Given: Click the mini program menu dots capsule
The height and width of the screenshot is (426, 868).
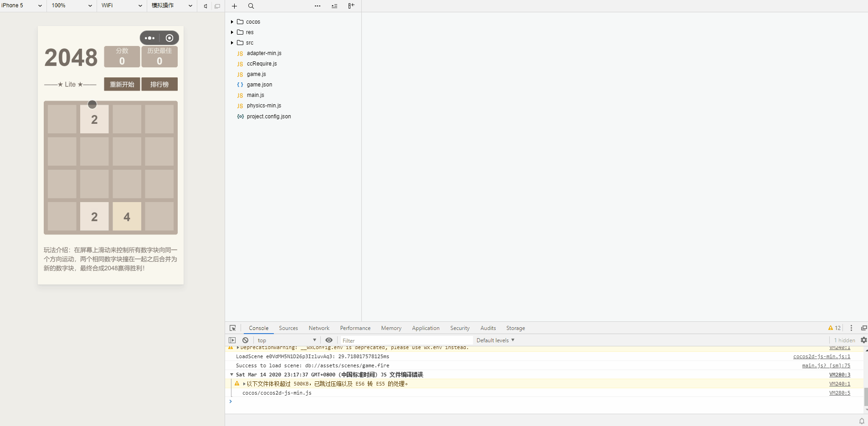Looking at the screenshot, I should (x=149, y=38).
